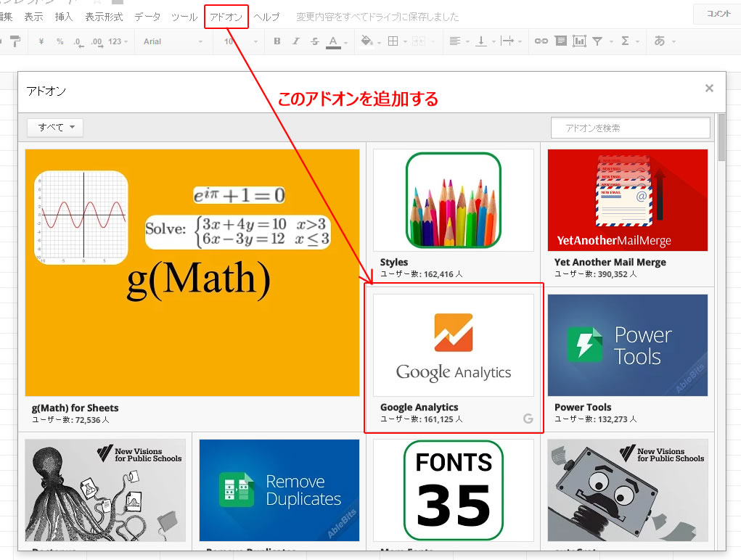Insert a chart icon
Viewport: 741px width, 560px height.
pyautogui.click(x=579, y=41)
